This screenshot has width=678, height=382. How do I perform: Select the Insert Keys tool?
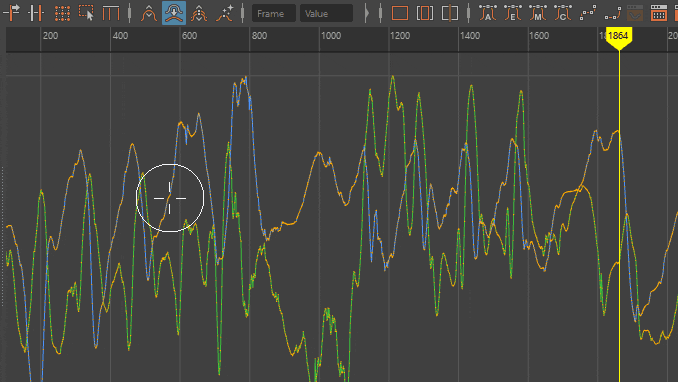pos(36,13)
